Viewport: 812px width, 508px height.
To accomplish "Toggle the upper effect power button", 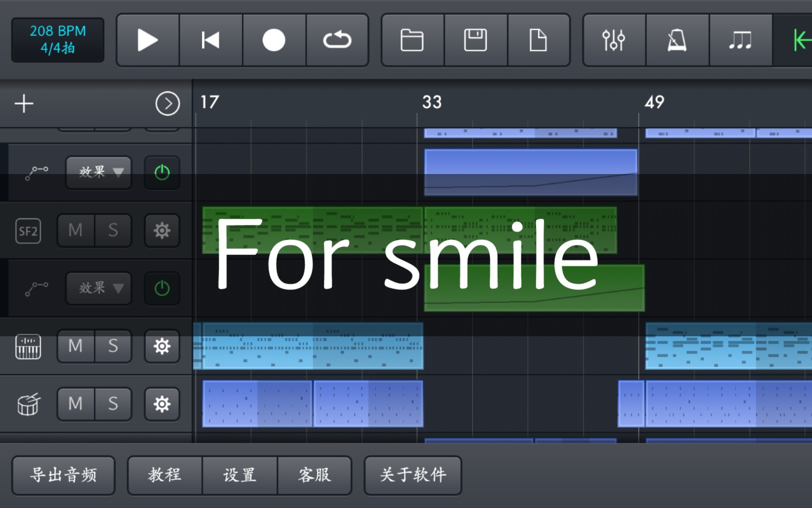I will [162, 172].
